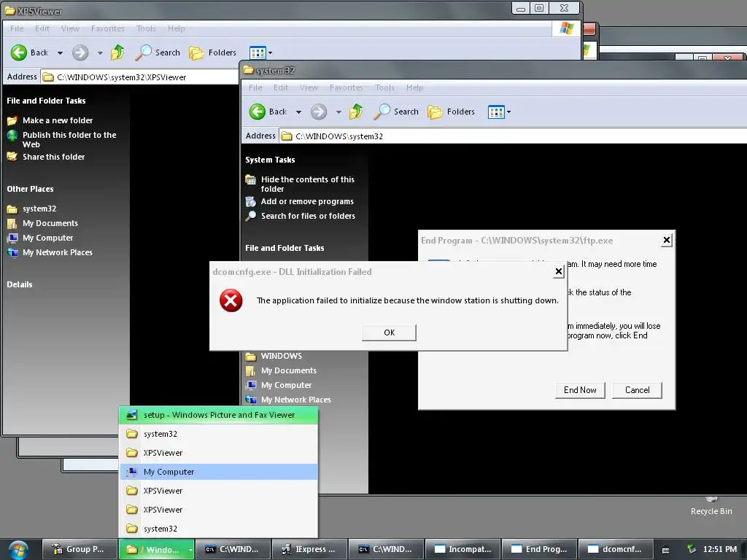Collapse File and Folder Tasks in XPSViewer
This screenshot has width=747, height=560.
(46, 101)
